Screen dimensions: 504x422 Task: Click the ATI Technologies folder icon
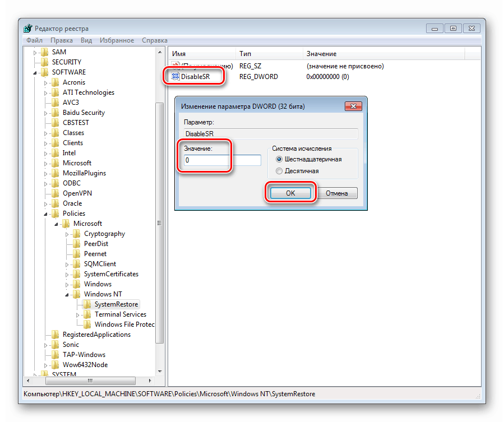pyautogui.click(x=56, y=92)
